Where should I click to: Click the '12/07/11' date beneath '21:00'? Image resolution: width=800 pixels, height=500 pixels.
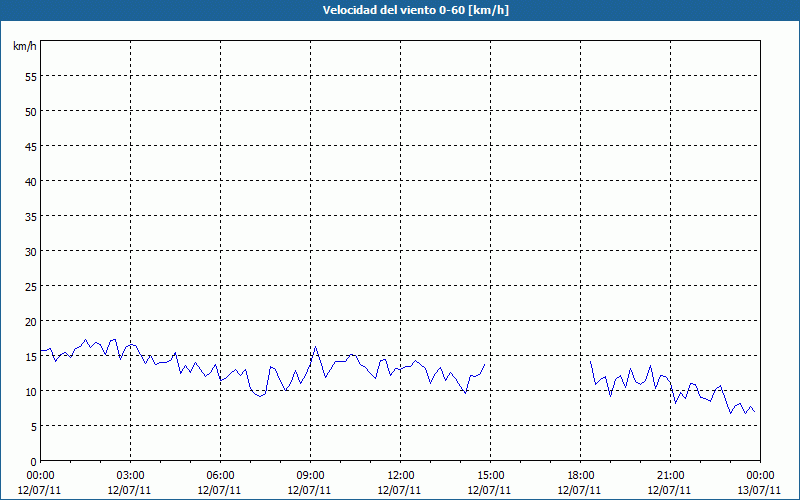pos(669,490)
